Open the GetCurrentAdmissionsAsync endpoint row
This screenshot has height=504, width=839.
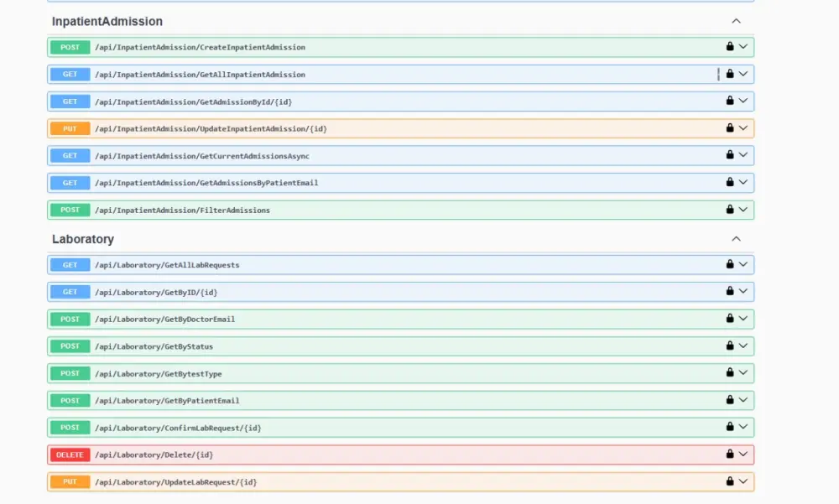click(x=378, y=155)
